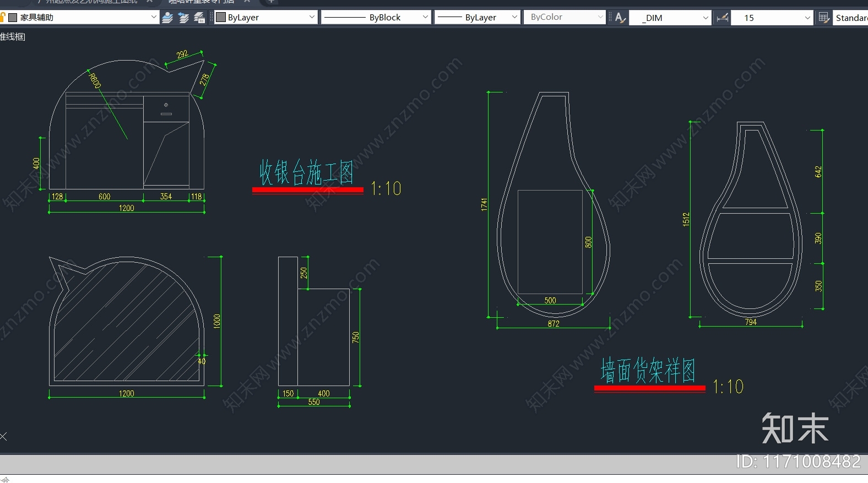Select the 250 dimension text

303,273
